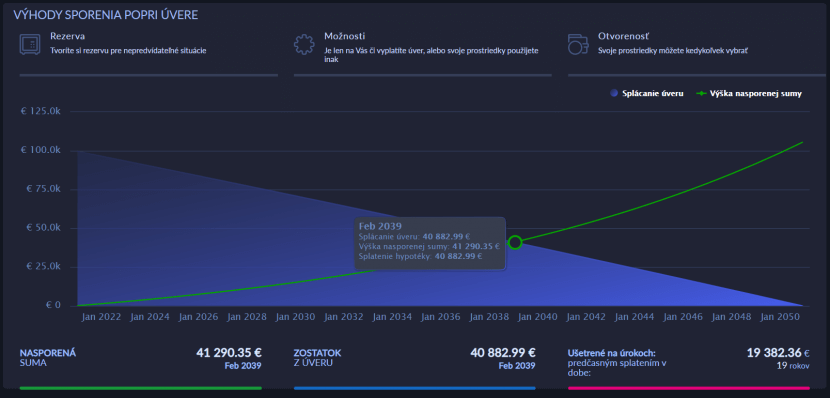The image size is (830, 398).
Task: Click the Možnosti heading
Action: pyautogui.click(x=345, y=37)
